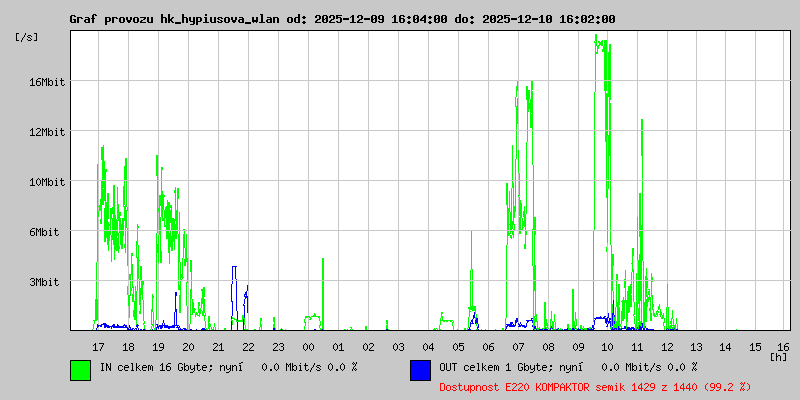Click hour label '00' on x-axis
800x400 pixels.
[308, 347]
